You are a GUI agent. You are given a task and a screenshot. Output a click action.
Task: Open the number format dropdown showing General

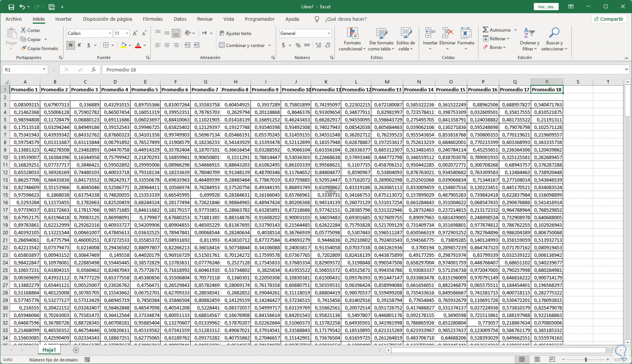point(329,34)
